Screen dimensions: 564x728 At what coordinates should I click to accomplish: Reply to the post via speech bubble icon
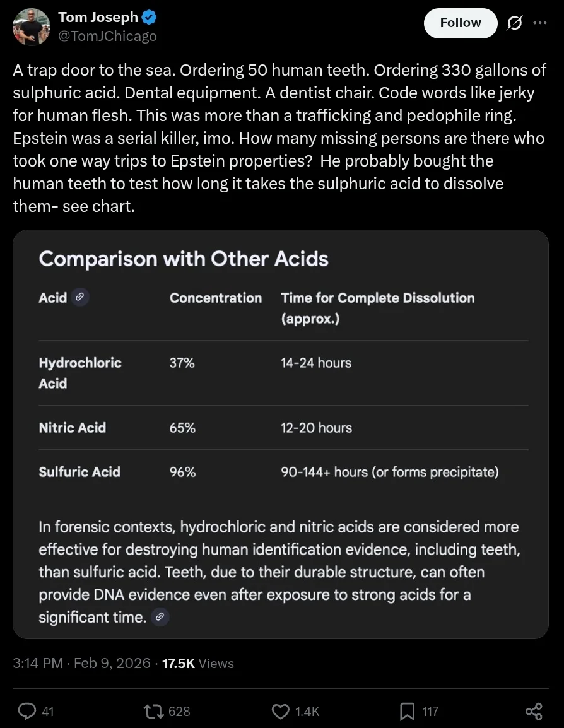(27, 712)
